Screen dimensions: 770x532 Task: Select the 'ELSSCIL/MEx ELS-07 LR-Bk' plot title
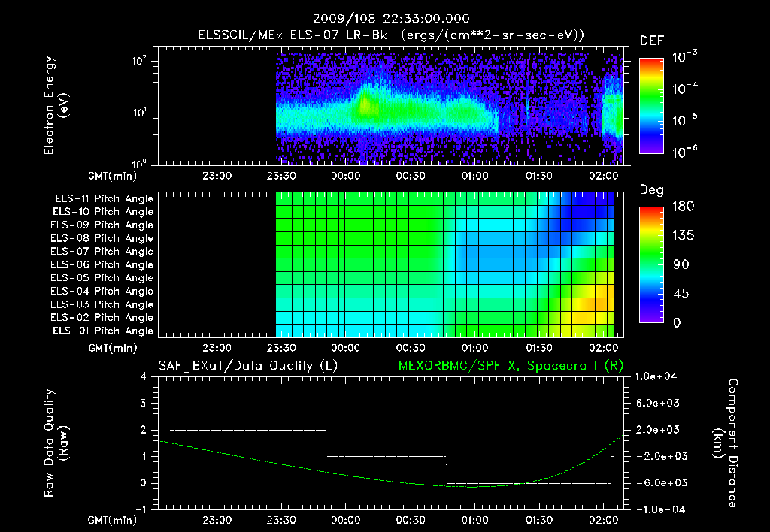(x=293, y=35)
